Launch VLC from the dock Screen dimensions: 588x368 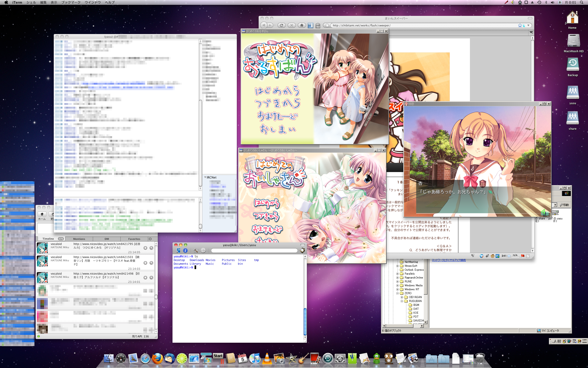point(267,358)
